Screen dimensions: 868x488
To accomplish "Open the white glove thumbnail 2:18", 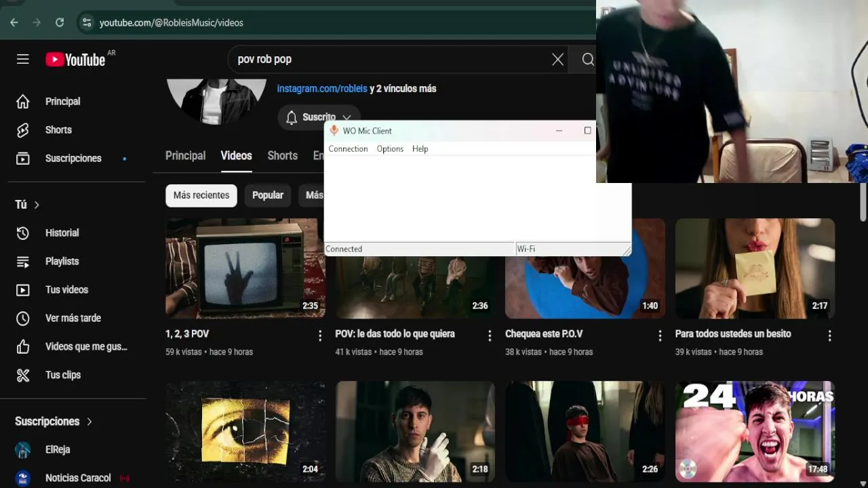I will point(415,432).
